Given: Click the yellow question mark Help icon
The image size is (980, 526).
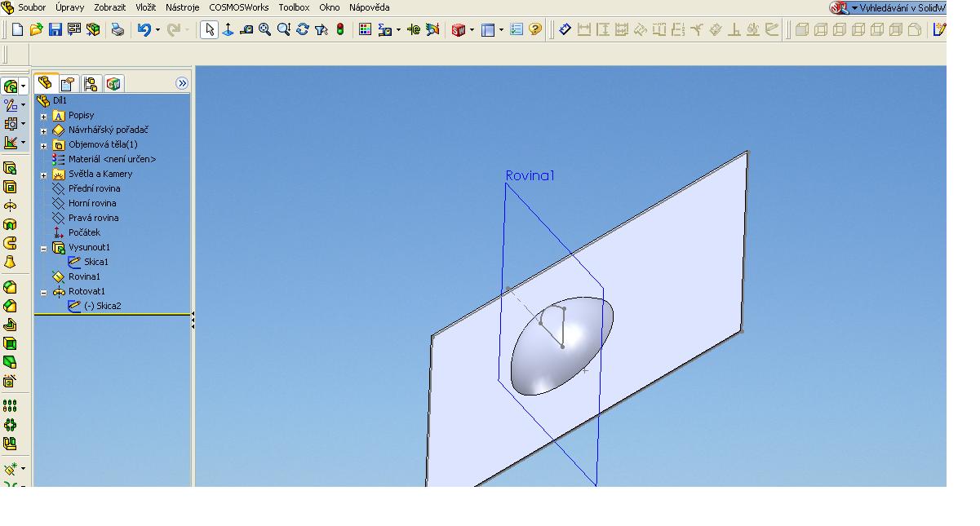Looking at the screenshot, I should tap(535, 29).
